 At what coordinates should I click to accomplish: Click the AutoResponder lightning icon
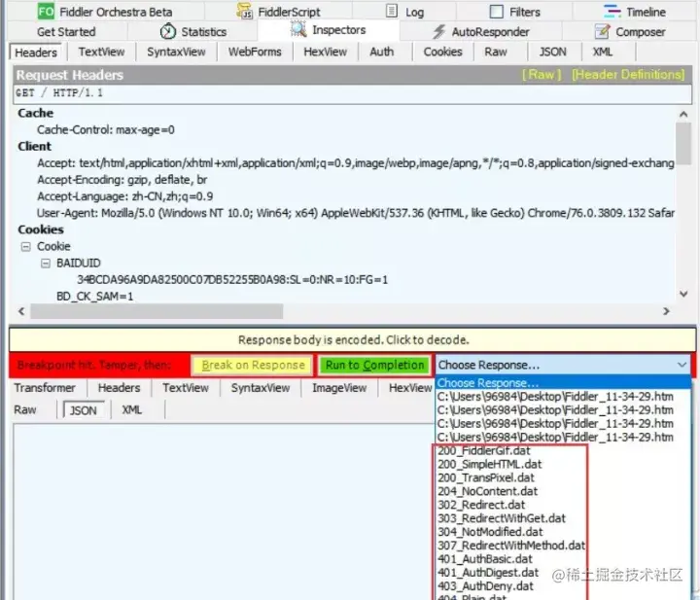pos(439,31)
